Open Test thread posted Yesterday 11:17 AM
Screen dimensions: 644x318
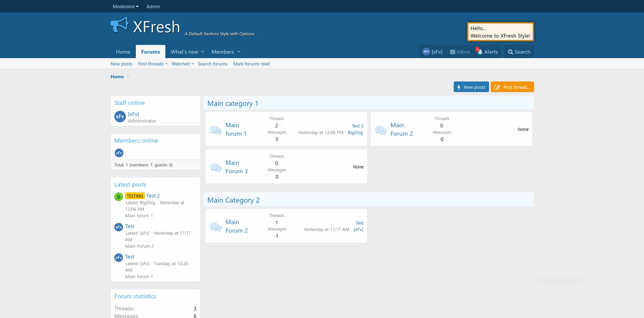130,226
